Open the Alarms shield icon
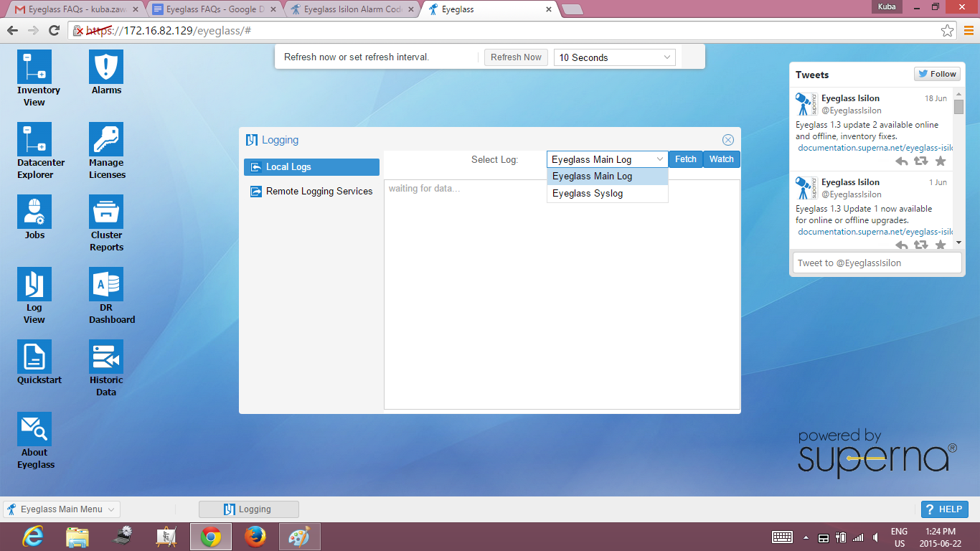The image size is (980, 551). (106, 67)
